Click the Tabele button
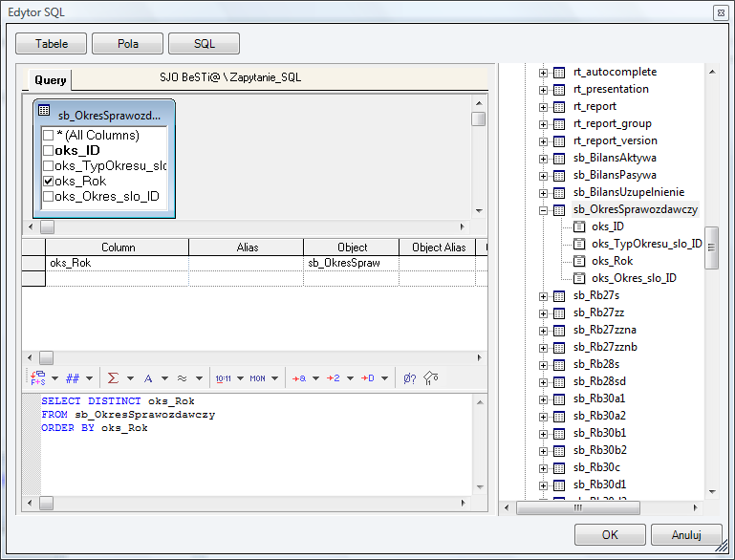The height and width of the screenshot is (560, 735). (x=51, y=44)
